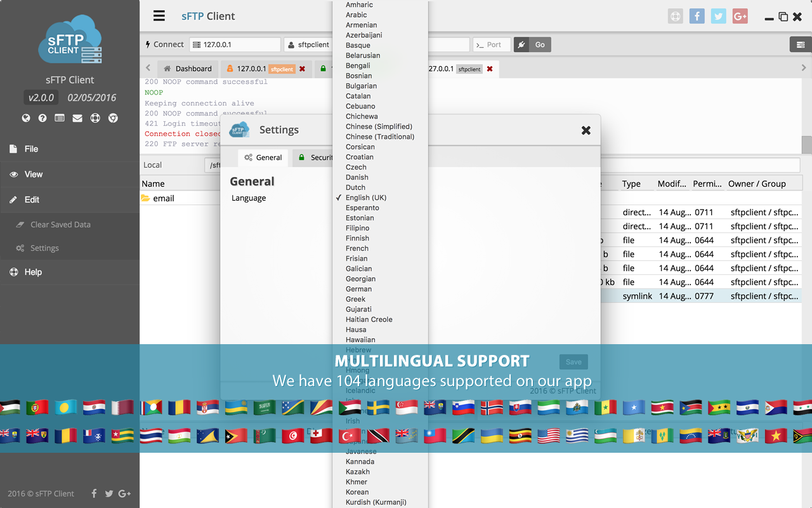Save the language settings

coord(573,361)
